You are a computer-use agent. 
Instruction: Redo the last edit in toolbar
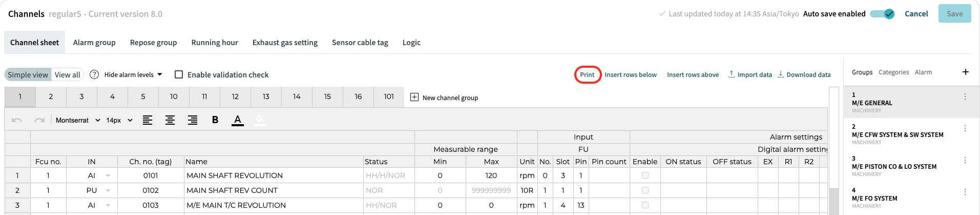tap(39, 120)
